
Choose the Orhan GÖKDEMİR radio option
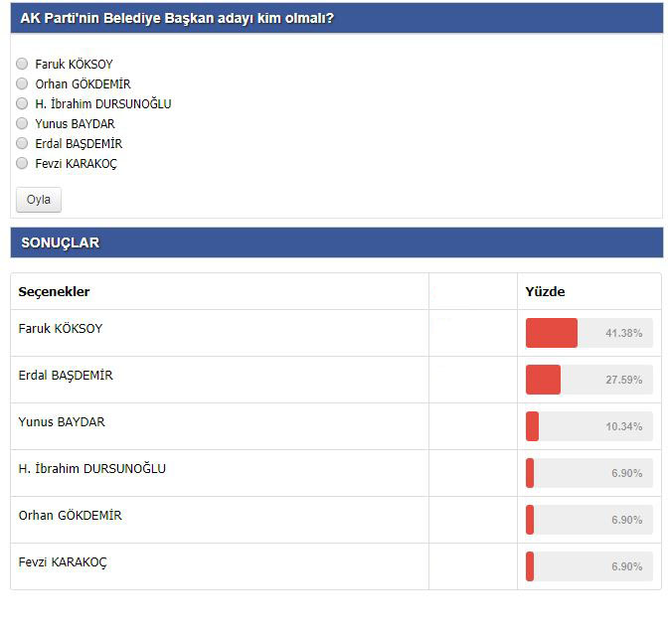(23, 84)
